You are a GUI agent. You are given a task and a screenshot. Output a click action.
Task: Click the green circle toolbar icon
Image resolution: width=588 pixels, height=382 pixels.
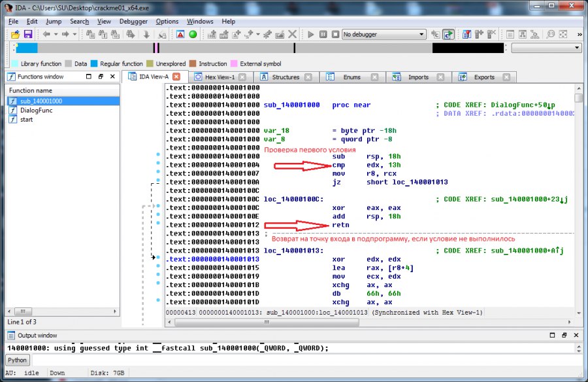(193, 34)
